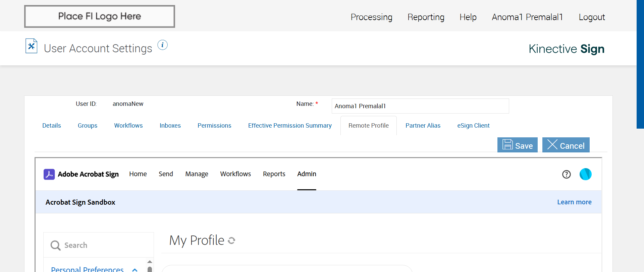Click the Learn more link

[574, 202]
